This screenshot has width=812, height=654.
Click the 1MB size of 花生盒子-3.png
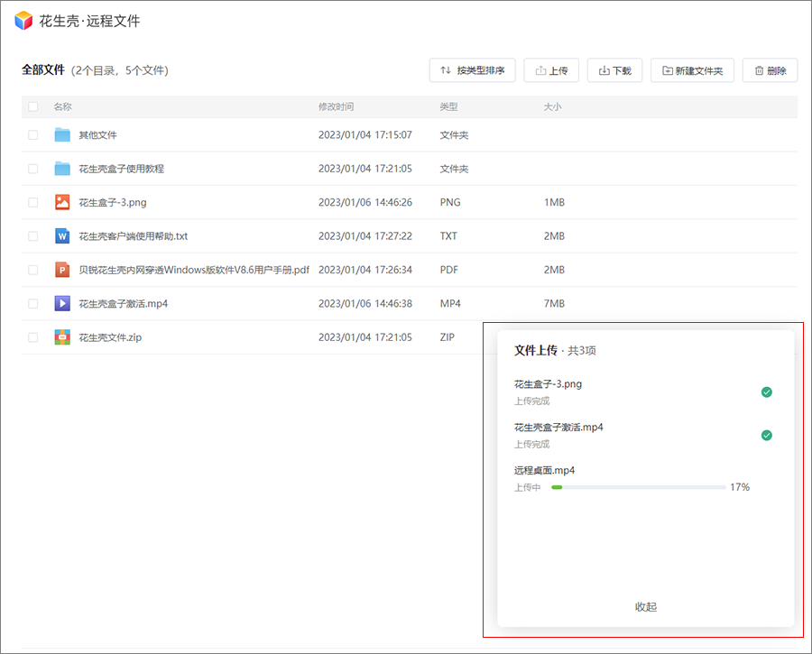554,202
